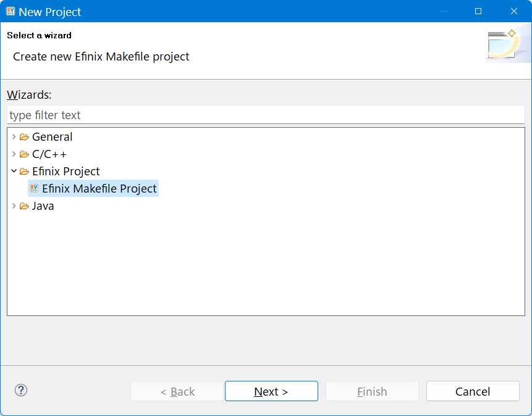
Task: Expand the C/C++ wizard category
Action: (x=14, y=154)
